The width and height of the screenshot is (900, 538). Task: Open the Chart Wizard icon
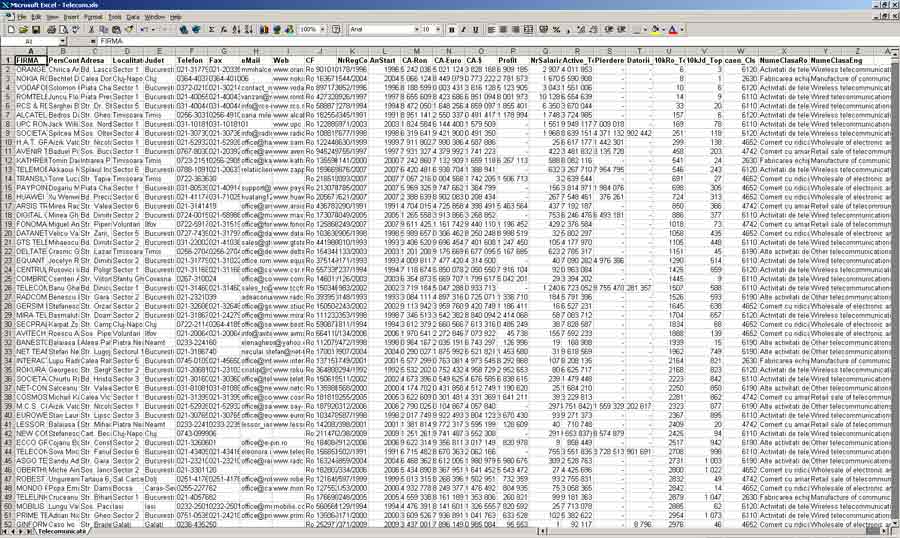pyautogui.click(x=264, y=30)
